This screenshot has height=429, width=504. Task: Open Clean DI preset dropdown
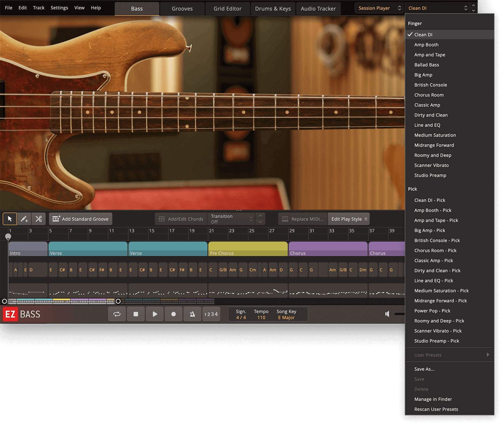tap(438, 8)
